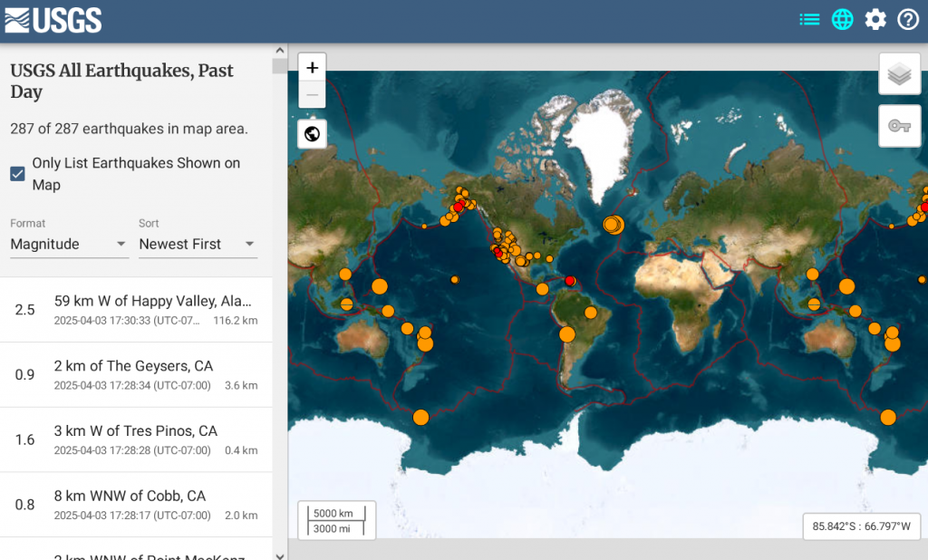The height and width of the screenshot is (560, 928).
Task: Click the 5000 km scale bar
Action: click(336, 513)
